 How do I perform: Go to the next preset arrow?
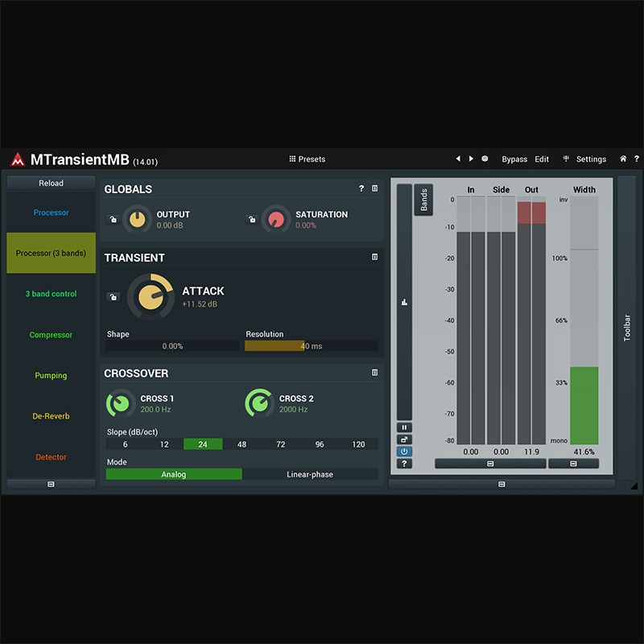pos(471,159)
